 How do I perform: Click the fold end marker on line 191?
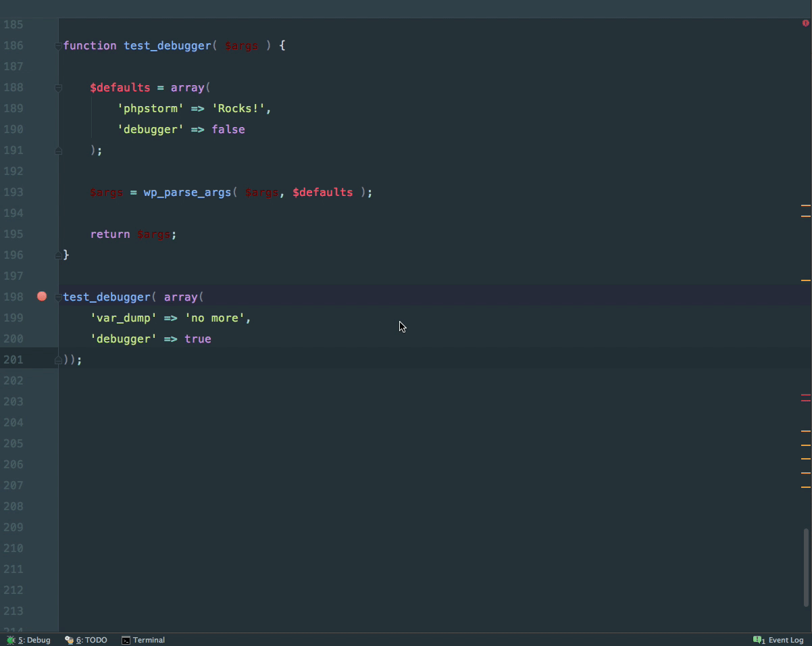[58, 150]
